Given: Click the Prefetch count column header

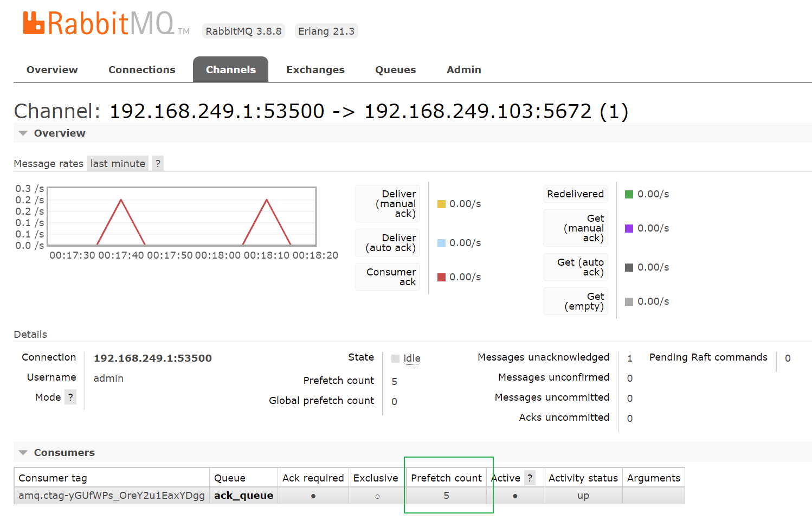Looking at the screenshot, I should pyautogui.click(x=446, y=478).
